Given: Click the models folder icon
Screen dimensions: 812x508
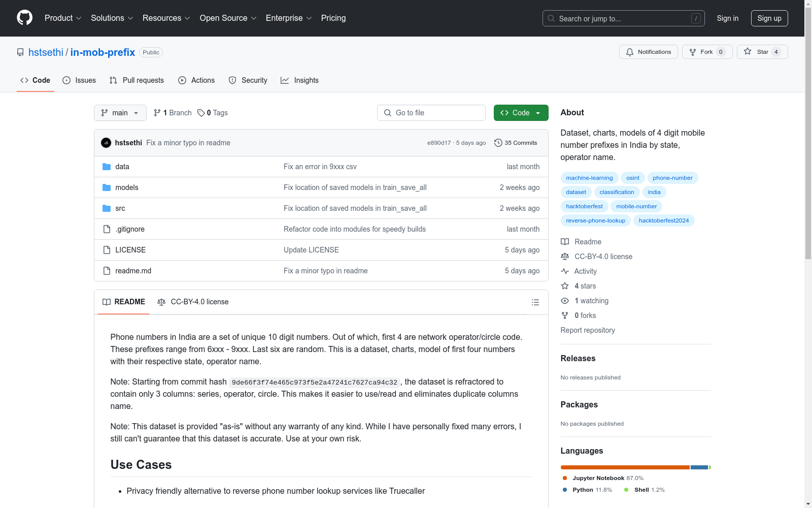Looking at the screenshot, I should click(x=107, y=187).
